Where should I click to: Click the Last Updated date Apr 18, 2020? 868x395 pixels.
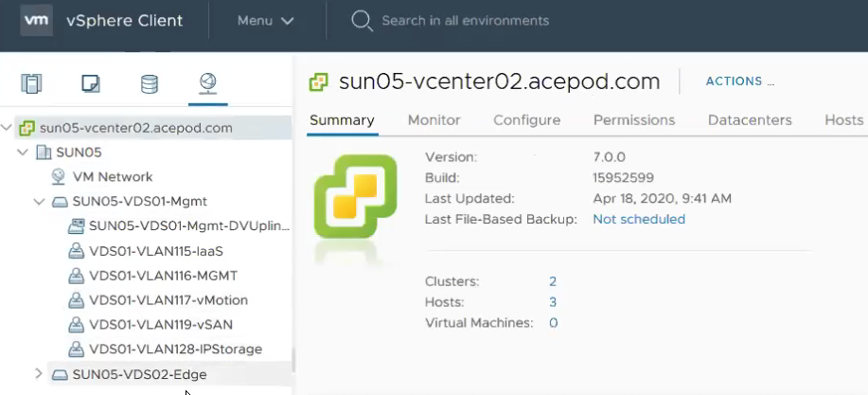(662, 198)
